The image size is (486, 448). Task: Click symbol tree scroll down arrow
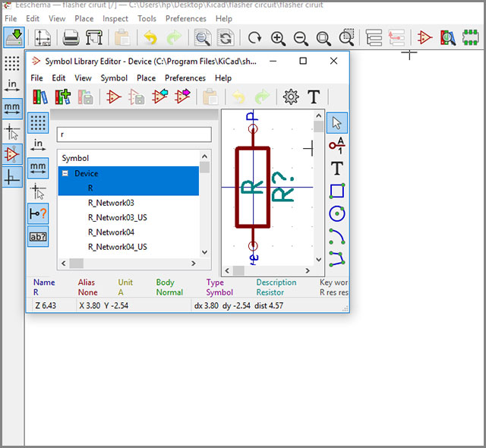click(204, 252)
